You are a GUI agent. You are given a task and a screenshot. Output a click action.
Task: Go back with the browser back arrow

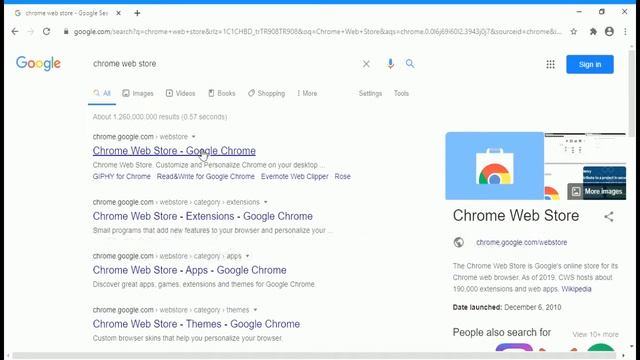click(x=15, y=31)
